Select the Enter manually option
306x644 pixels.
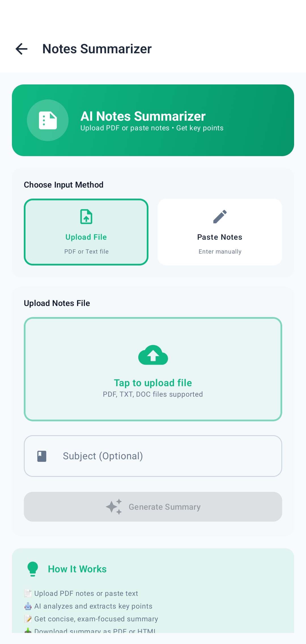point(220,251)
